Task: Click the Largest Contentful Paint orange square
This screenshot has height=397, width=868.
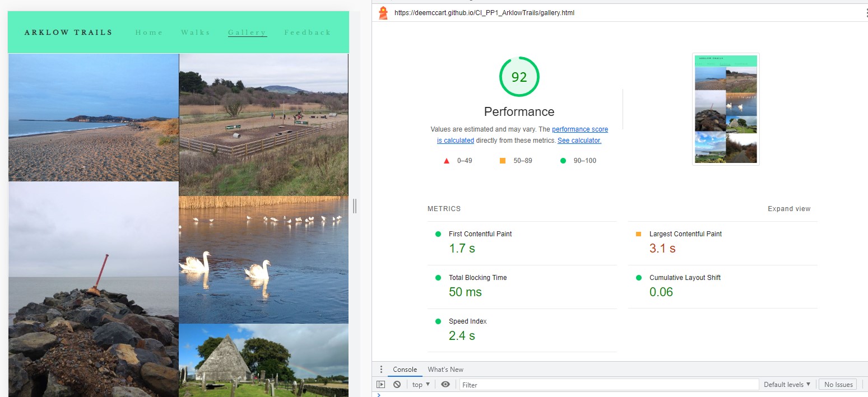Action: pos(639,234)
